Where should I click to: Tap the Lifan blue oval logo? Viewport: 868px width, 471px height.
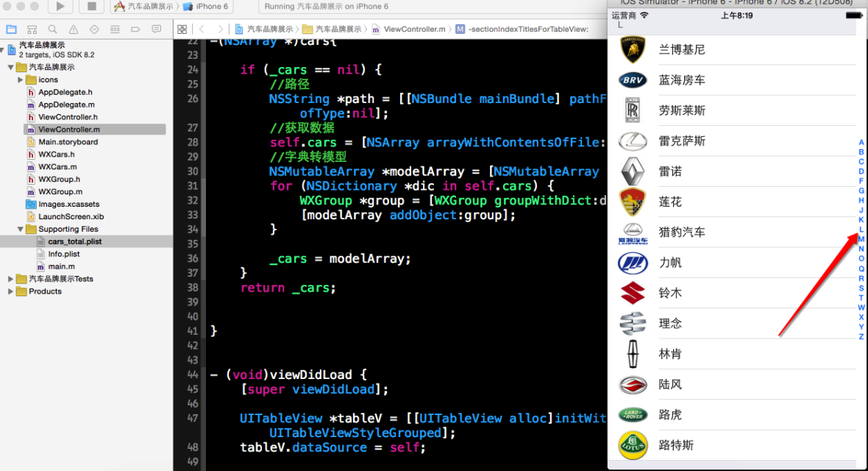point(633,263)
